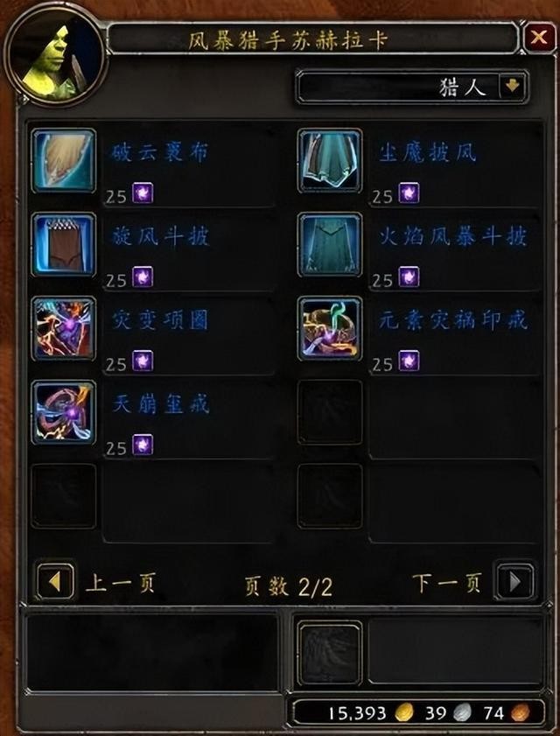This screenshot has width=560, height=736.
Task: Click the 元素灾祸印戒 item name
Action: point(453,320)
